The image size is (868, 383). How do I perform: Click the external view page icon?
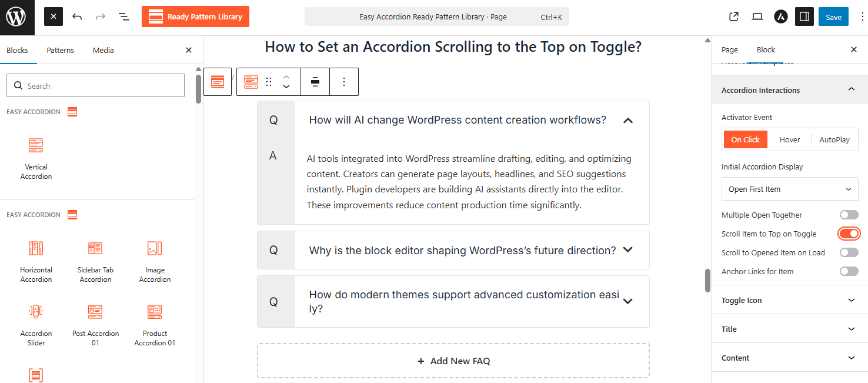click(x=733, y=16)
